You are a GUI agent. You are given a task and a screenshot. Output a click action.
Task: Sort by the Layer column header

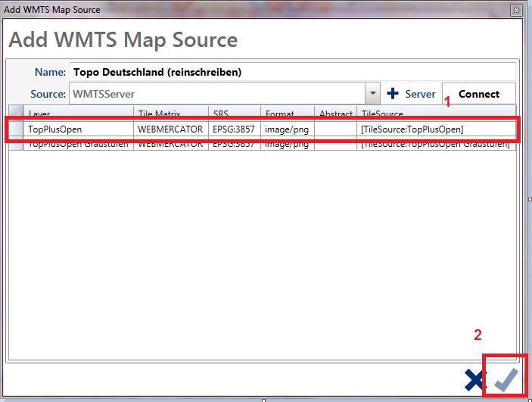79,114
